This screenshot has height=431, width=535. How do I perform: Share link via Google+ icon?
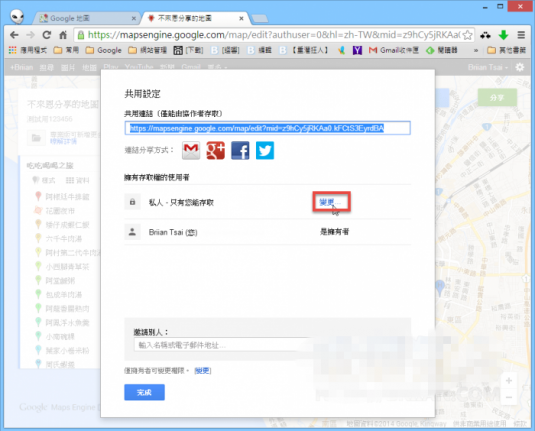(x=216, y=150)
